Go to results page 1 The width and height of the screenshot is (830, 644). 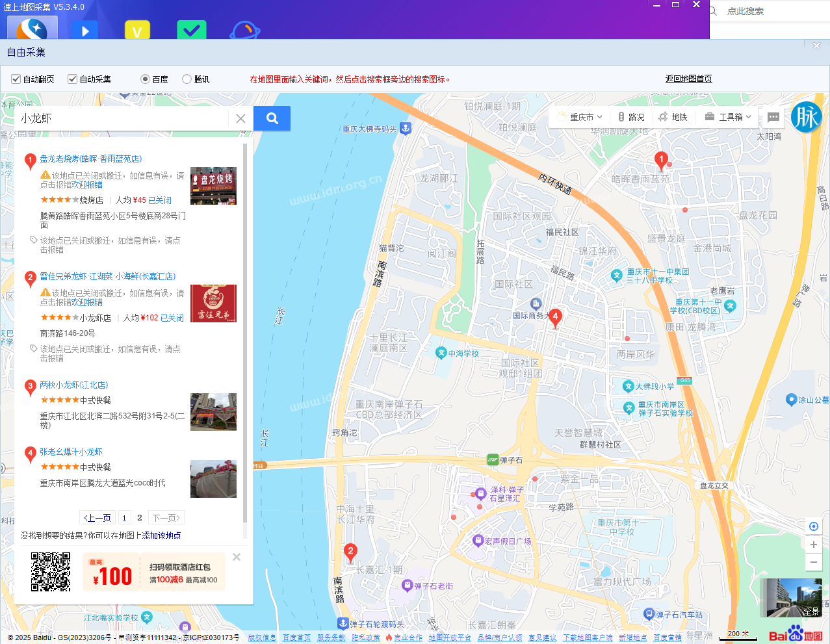click(124, 518)
